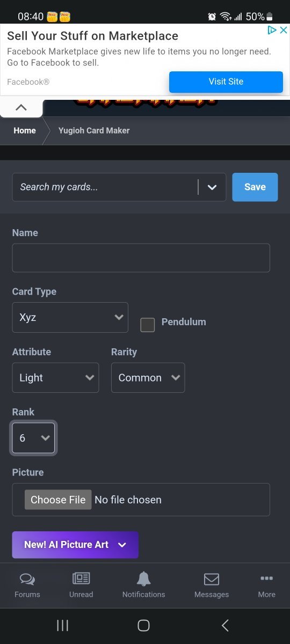
Task: Go to Home breadcrumb
Action: [25, 130]
